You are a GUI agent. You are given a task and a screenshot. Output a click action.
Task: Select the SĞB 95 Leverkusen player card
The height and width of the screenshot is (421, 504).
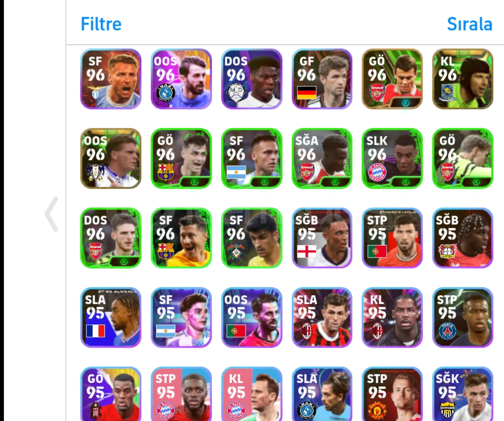[463, 238]
